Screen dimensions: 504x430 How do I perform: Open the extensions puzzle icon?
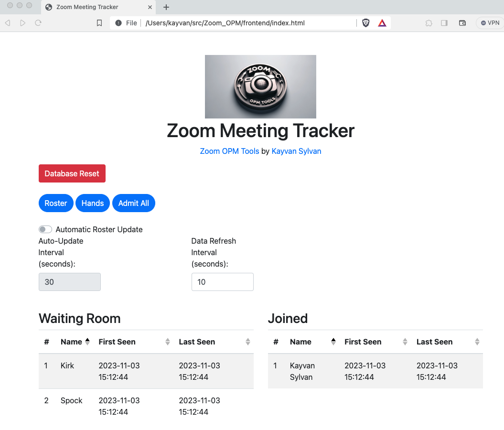(429, 23)
